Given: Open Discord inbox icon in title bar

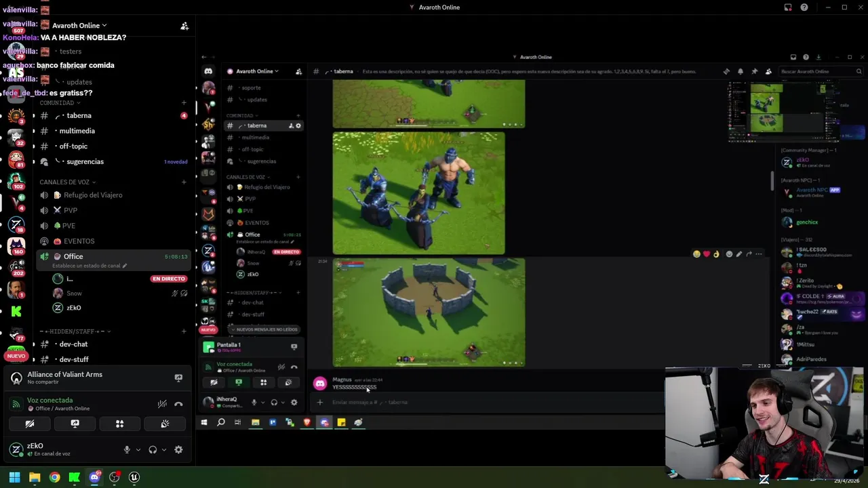Looking at the screenshot, I should [788, 7].
